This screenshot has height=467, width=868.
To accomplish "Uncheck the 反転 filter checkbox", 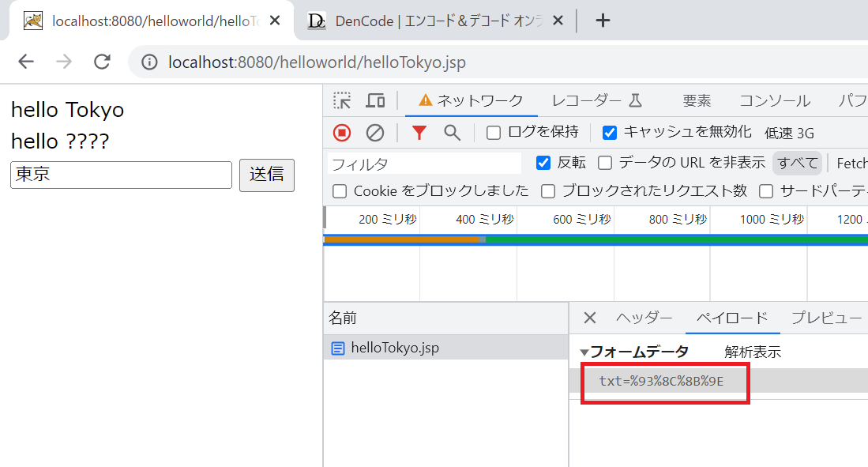I will pos(544,162).
